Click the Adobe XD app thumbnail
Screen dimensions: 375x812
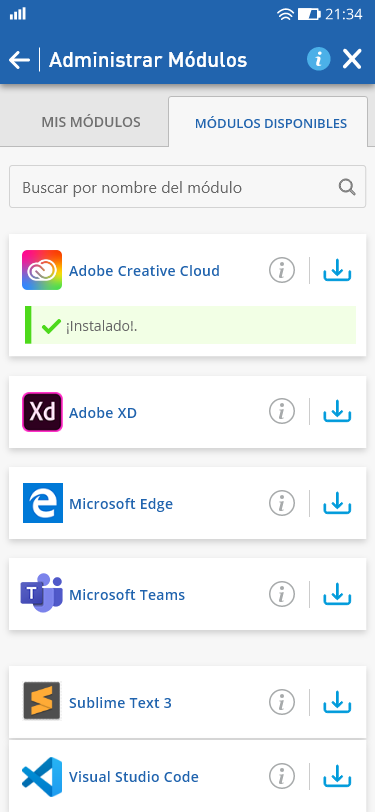[42, 412]
